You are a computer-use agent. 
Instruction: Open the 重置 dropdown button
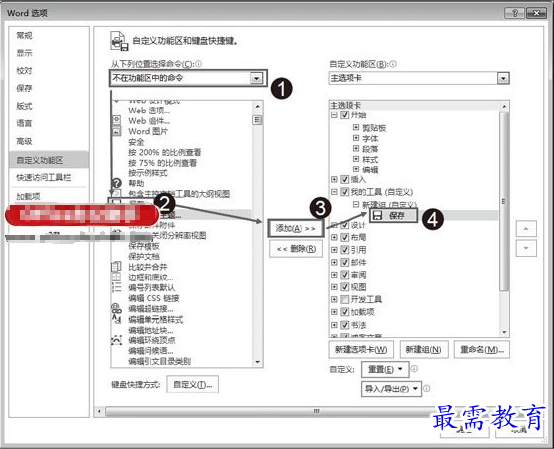click(x=385, y=369)
